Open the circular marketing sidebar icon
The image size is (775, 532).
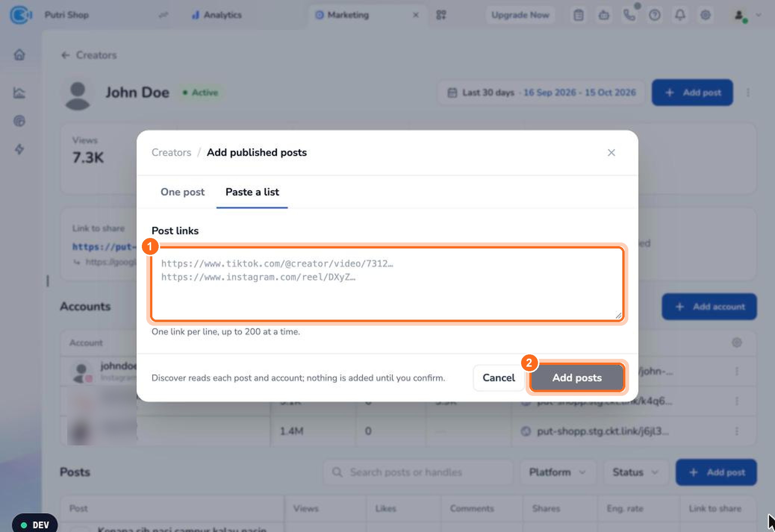(x=19, y=121)
